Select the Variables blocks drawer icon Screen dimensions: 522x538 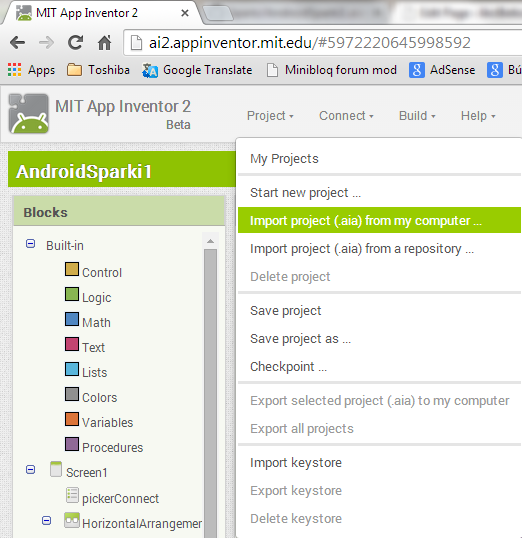point(72,419)
